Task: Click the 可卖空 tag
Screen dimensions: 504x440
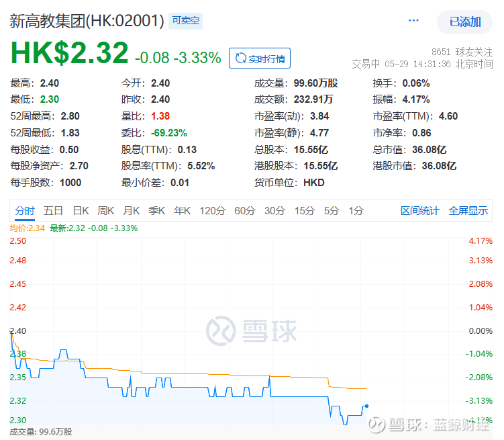Action: click(x=185, y=21)
